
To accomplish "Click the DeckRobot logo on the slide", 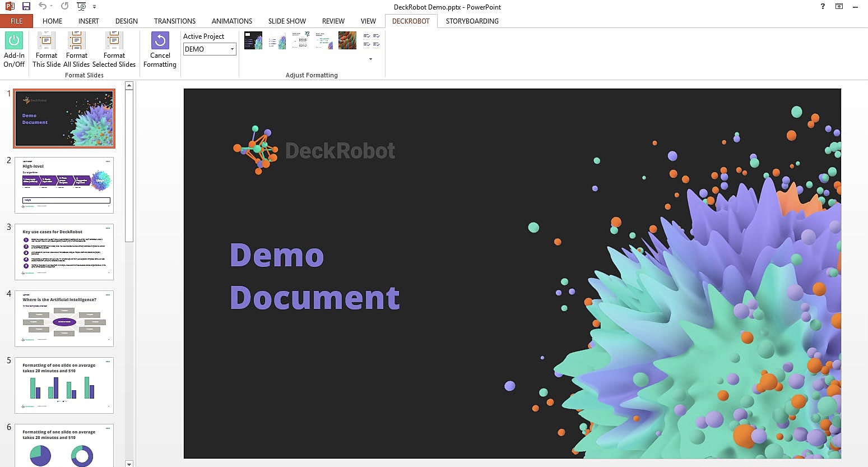I will pos(314,150).
